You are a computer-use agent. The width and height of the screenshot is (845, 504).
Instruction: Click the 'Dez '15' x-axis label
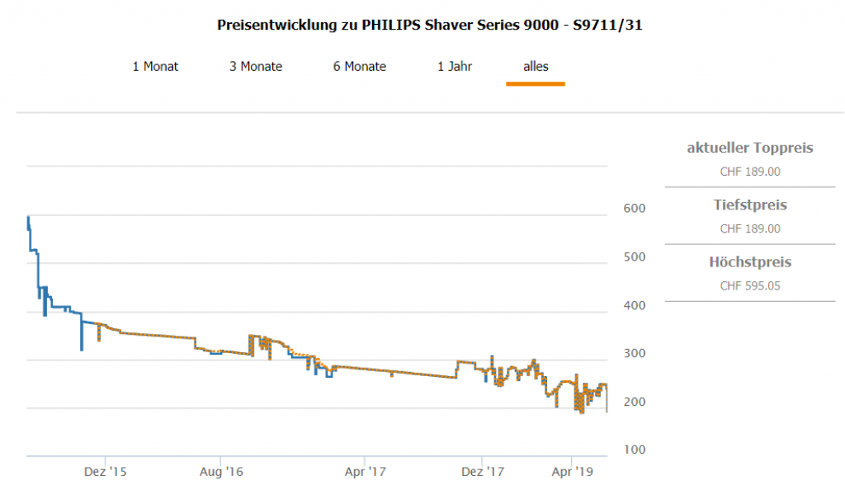click(x=106, y=473)
